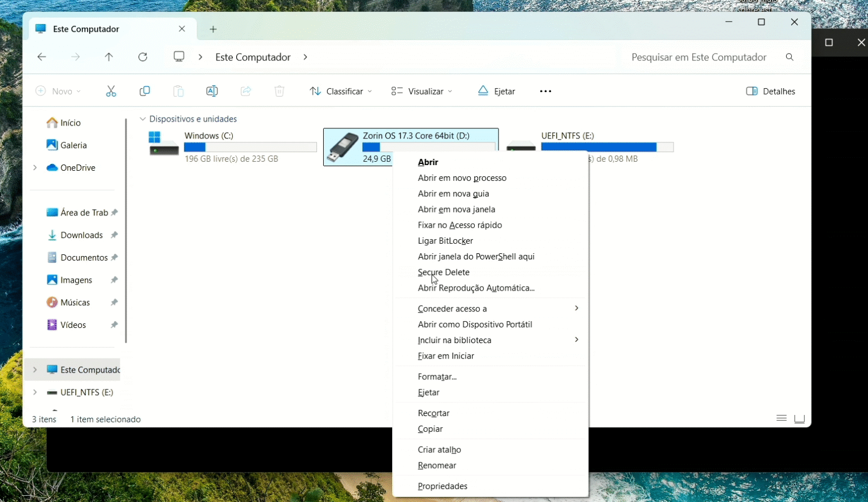868x502 pixels.
Task: Click the search magnifier icon
Action: click(x=789, y=57)
